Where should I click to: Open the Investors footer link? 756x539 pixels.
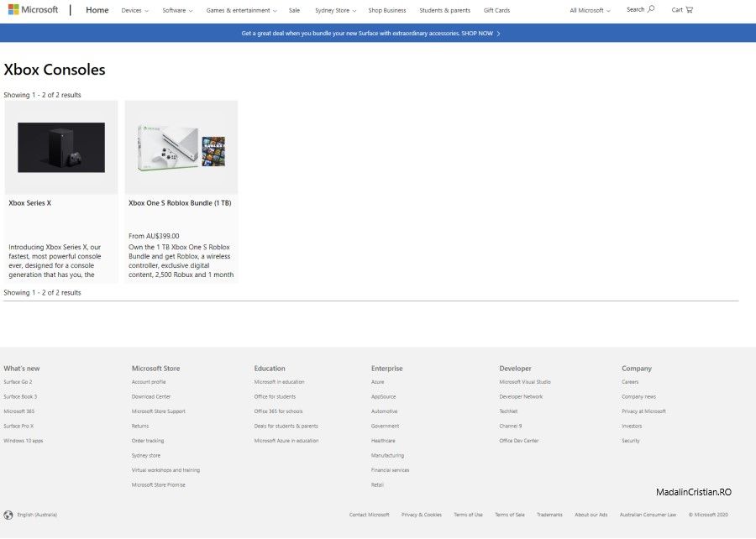[x=632, y=426]
